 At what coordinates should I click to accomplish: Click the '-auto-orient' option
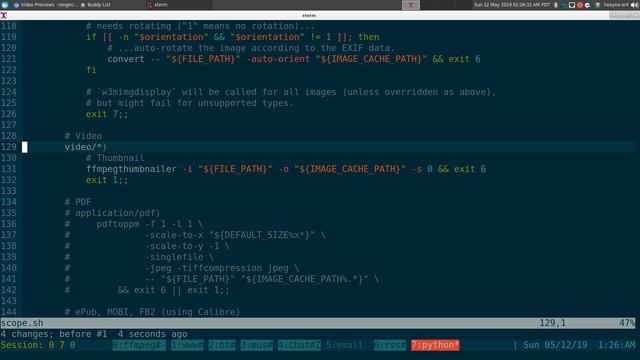pyautogui.click(x=278, y=59)
